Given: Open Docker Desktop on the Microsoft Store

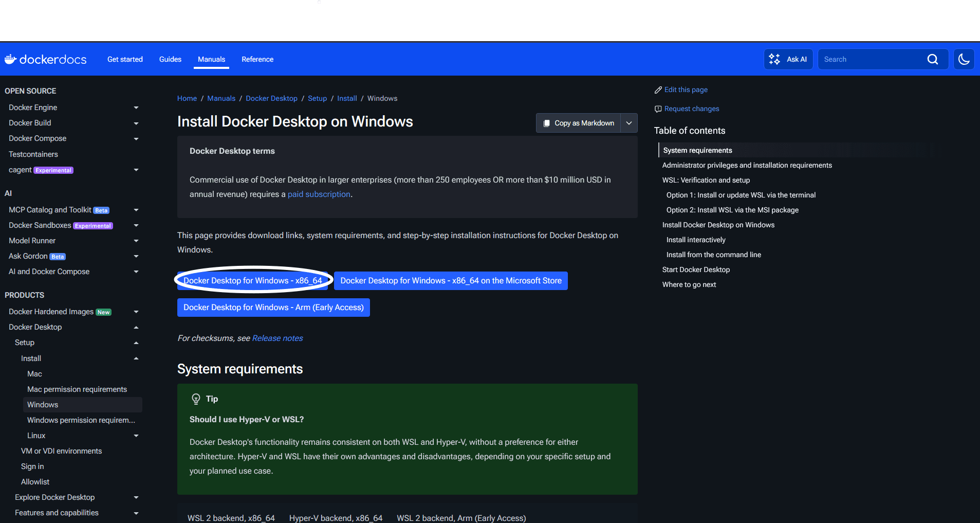Looking at the screenshot, I should [x=451, y=281].
